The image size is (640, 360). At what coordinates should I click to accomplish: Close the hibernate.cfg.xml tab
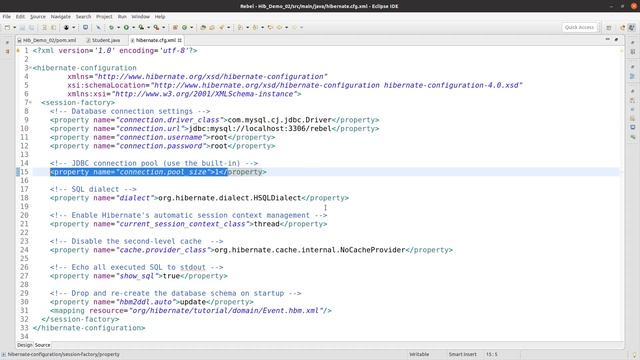click(180, 40)
